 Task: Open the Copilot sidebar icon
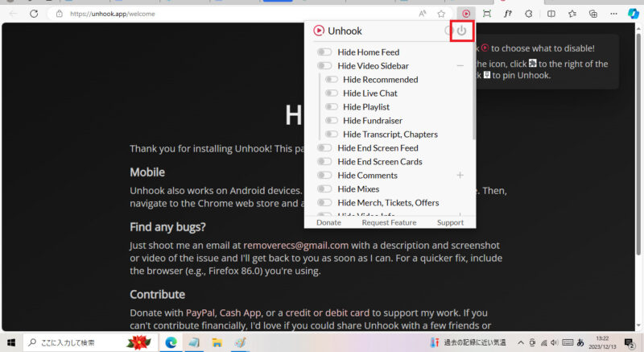point(634,14)
